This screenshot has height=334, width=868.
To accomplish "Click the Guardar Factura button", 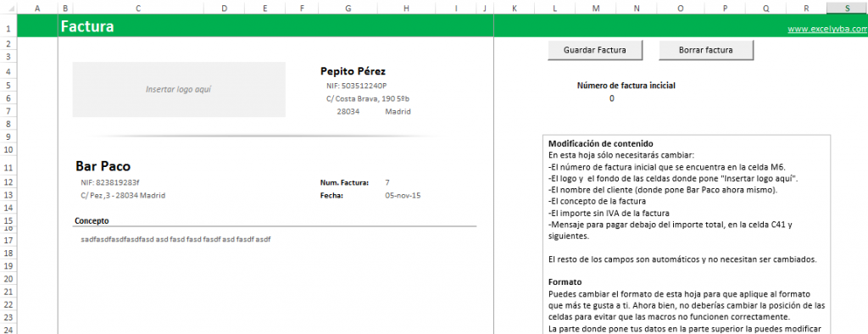I will (595, 50).
